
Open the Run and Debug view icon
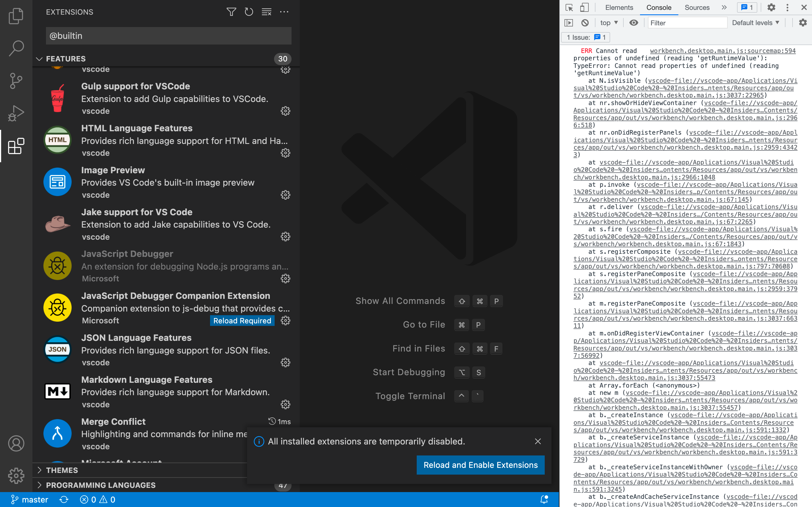[x=16, y=113]
